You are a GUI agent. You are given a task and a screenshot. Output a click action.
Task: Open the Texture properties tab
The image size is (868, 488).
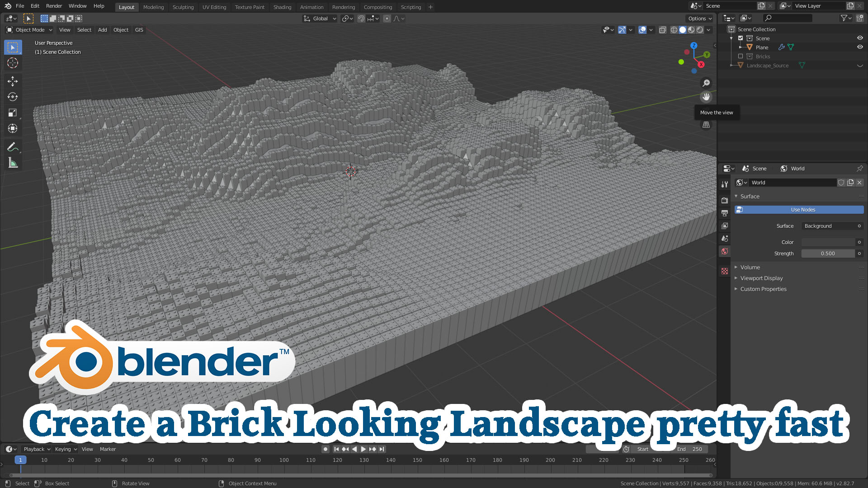[x=725, y=271]
